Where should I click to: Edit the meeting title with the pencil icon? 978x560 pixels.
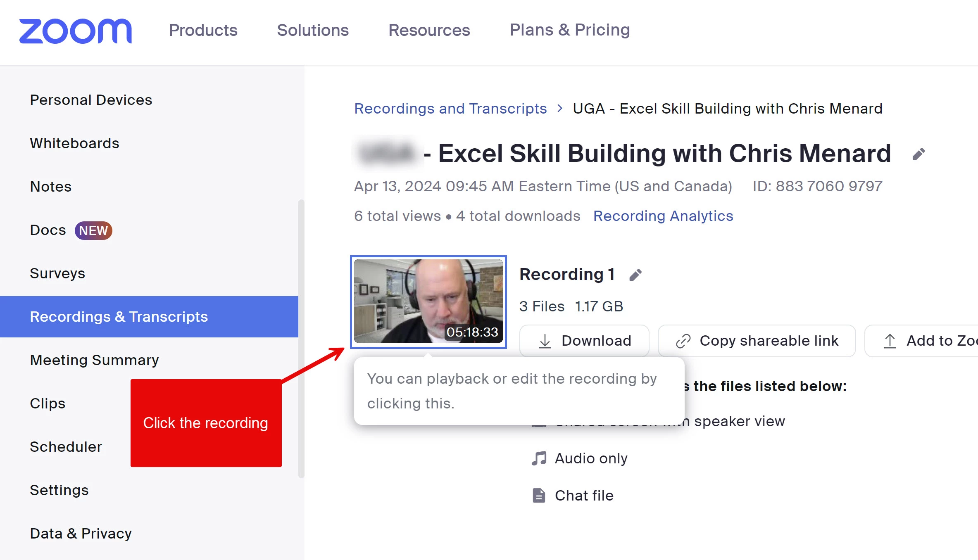pyautogui.click(x=918, y=154)
